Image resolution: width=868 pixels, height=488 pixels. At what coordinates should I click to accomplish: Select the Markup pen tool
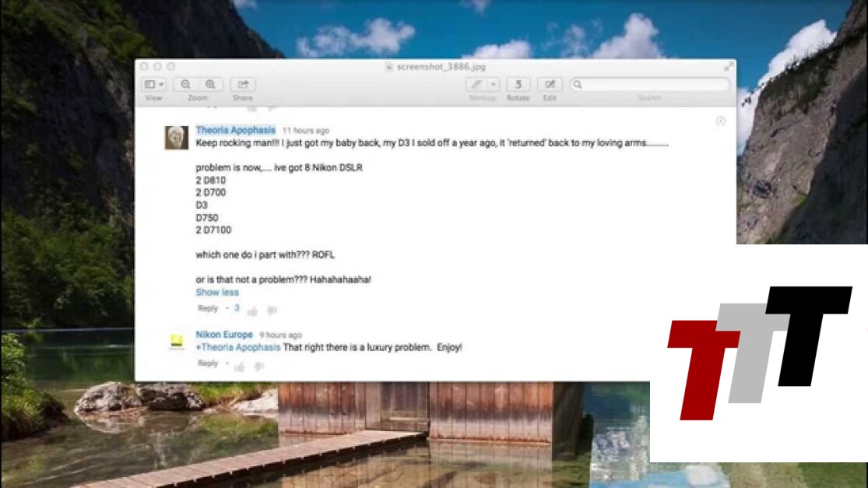[x=476, y=85]
